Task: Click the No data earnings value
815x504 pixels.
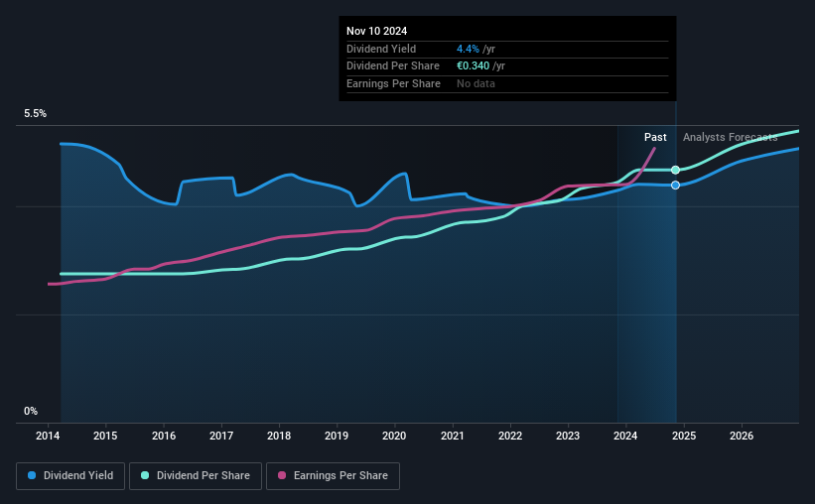Action: (x=475, y=83)
